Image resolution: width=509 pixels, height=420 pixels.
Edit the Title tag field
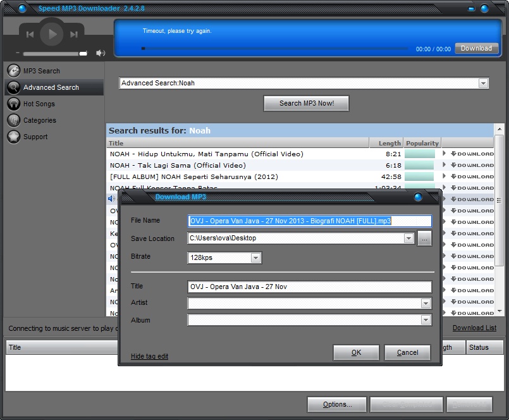[310, 287]
